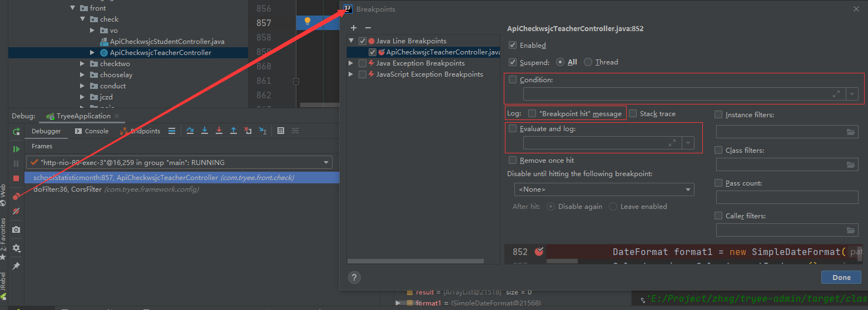
Task: Click the Done button
Action: point(841,277)
